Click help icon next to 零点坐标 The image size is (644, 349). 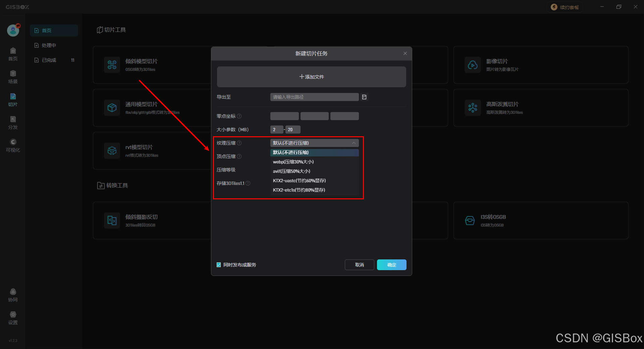[x=239, y=116]
